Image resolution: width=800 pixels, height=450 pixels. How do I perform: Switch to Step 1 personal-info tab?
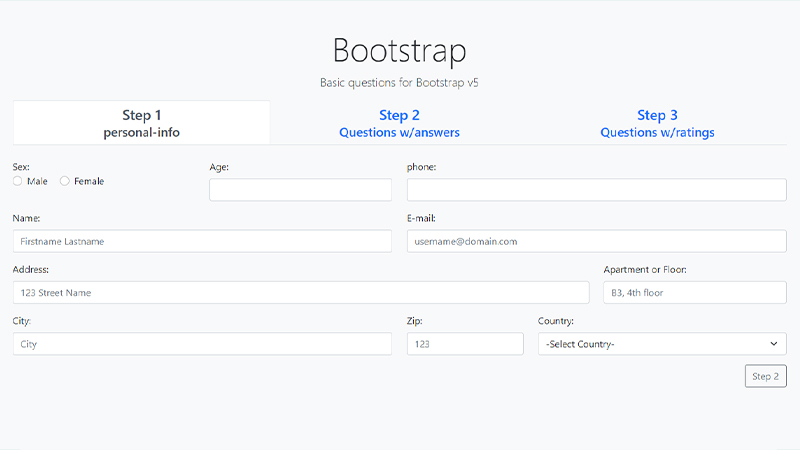pos(141,123)
